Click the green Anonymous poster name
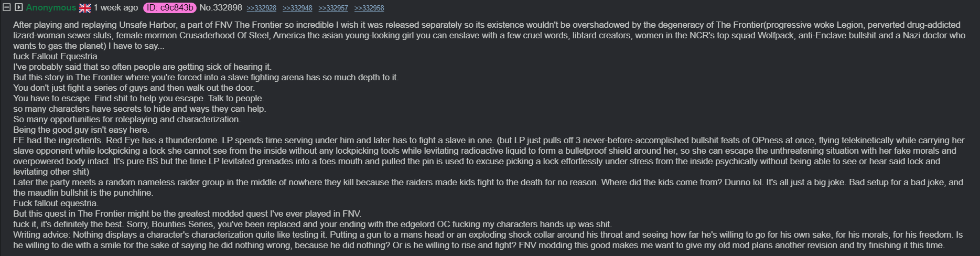980x256 pixels. pos(51,8)
